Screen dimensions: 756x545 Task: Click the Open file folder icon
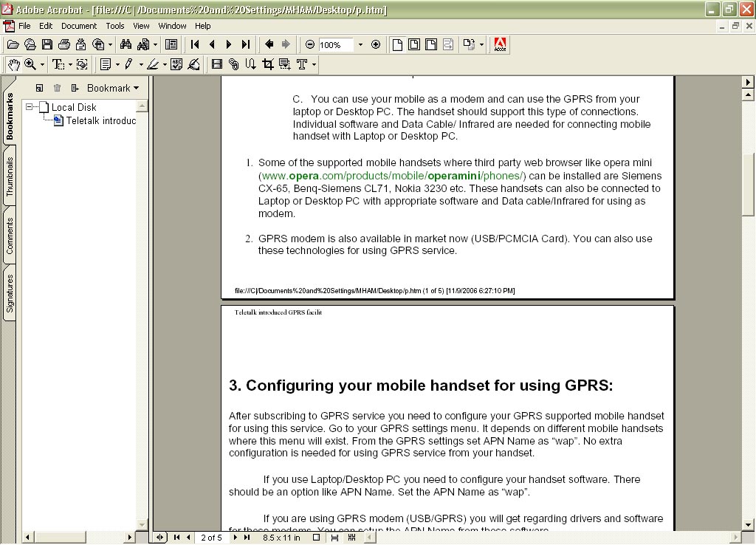tap(13, 45)
